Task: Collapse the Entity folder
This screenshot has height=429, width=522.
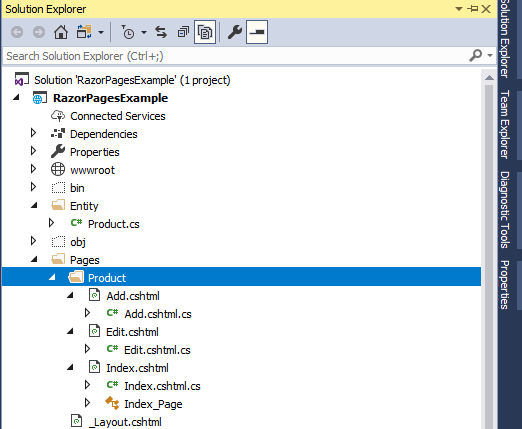Action: pos(34,206)
